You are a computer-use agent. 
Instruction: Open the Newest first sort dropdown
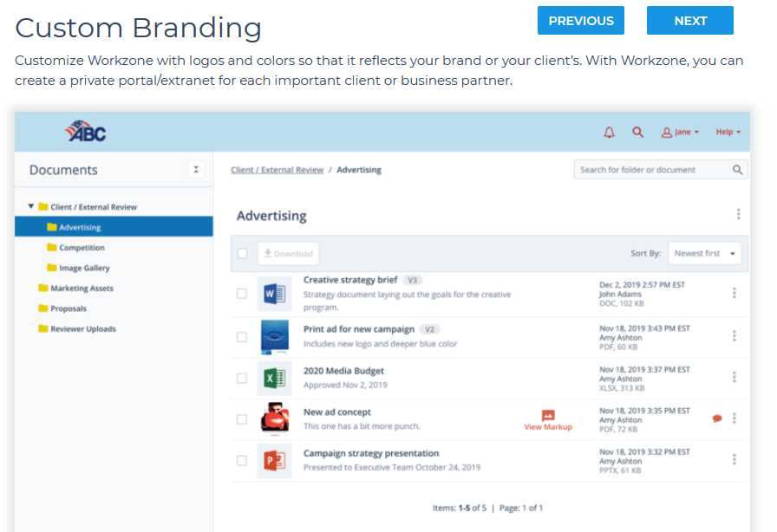point(705,253)
